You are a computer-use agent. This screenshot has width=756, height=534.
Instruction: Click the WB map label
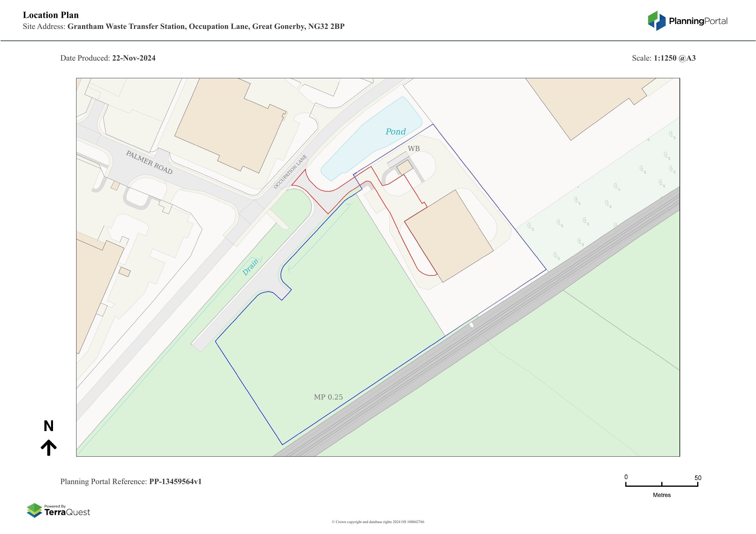413,149
